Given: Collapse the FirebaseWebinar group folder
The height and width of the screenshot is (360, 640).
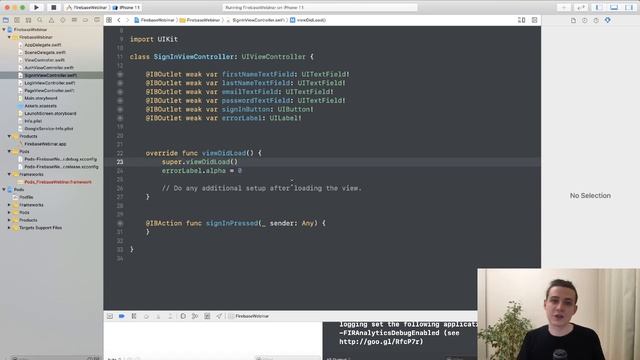Looking at the screenshot, I should 9,37.
